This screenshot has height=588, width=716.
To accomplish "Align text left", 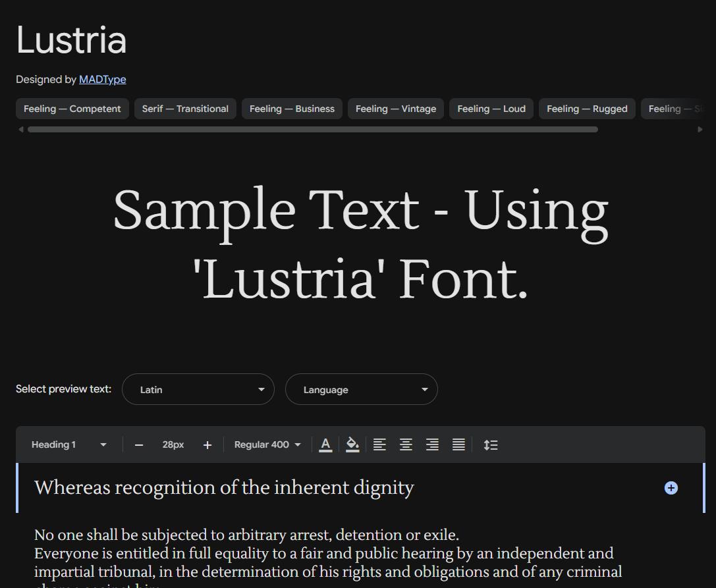I will (x=379, y=444).
